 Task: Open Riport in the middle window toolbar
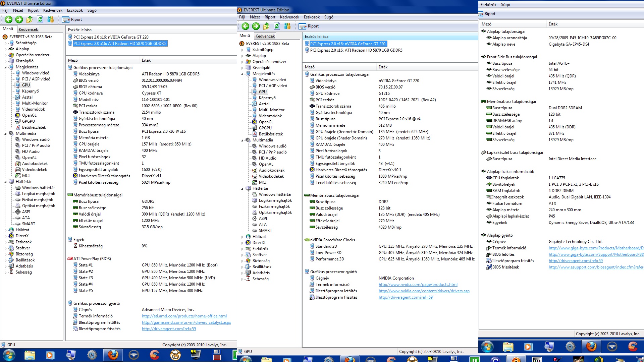pos(309,26)
